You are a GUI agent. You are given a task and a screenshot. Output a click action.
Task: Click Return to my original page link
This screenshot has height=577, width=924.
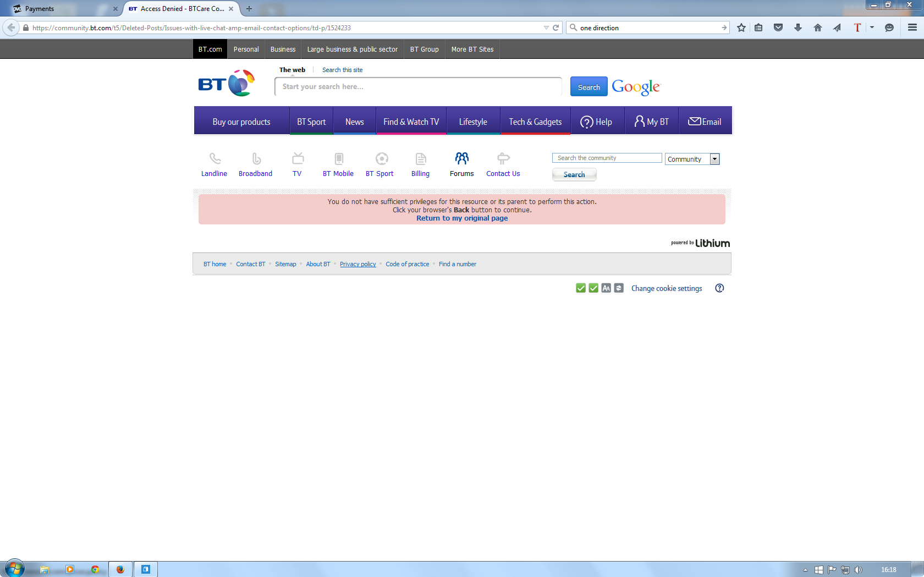[462, 218]
